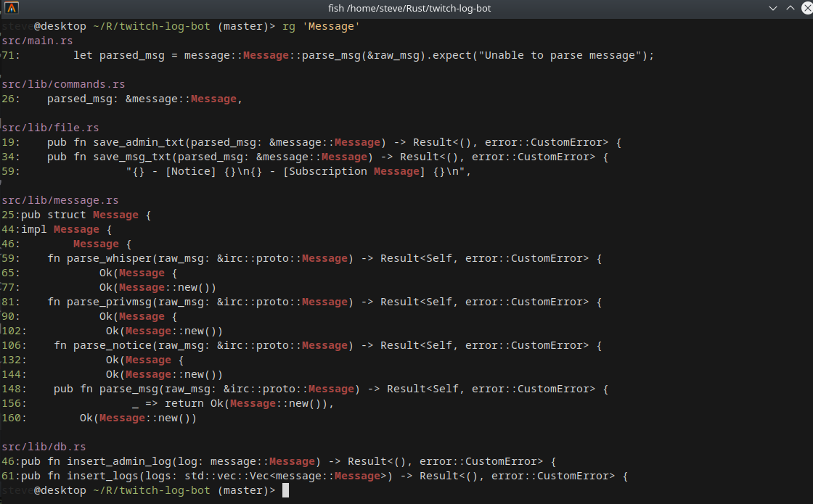Click the parse_whisper function line
Image resolution: width=813 pixels, height=504 pixels.
tap(302, 258)
